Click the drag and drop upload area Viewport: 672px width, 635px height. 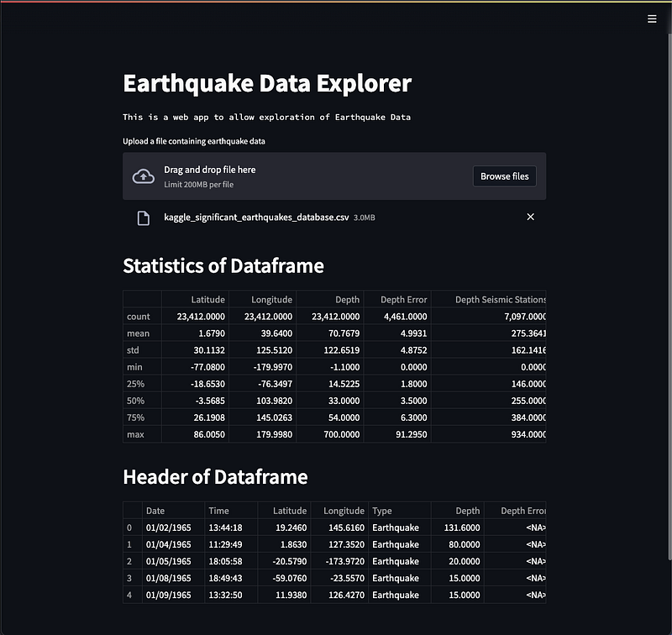coord(334,176)
